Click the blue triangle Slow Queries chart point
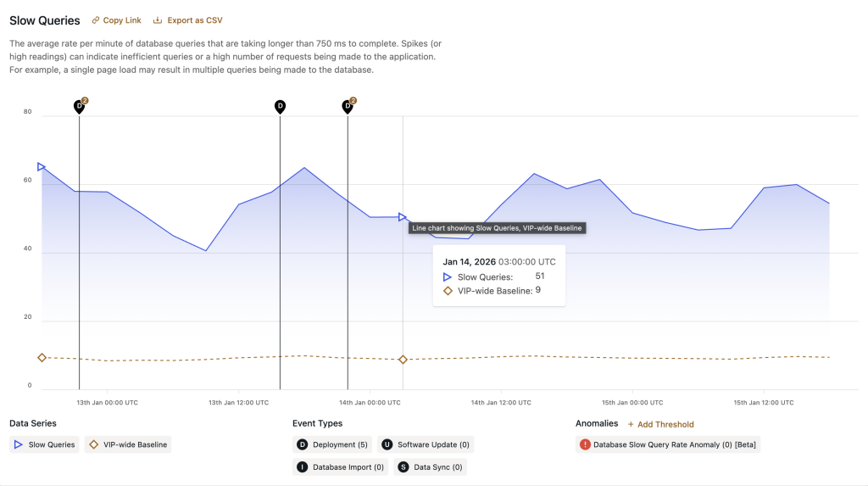Image resolution: width=868 pixels, height=486 pixels. point(403,217)
